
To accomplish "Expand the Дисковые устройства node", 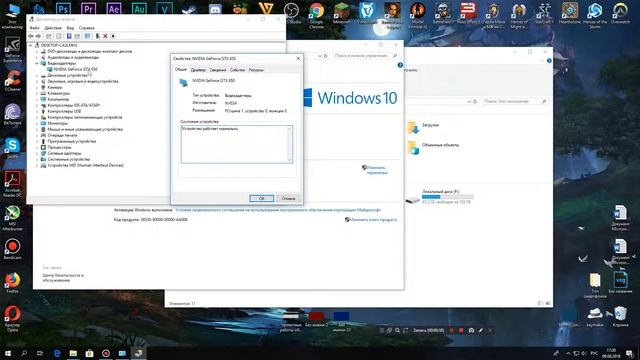I will [x=37, y=76].
